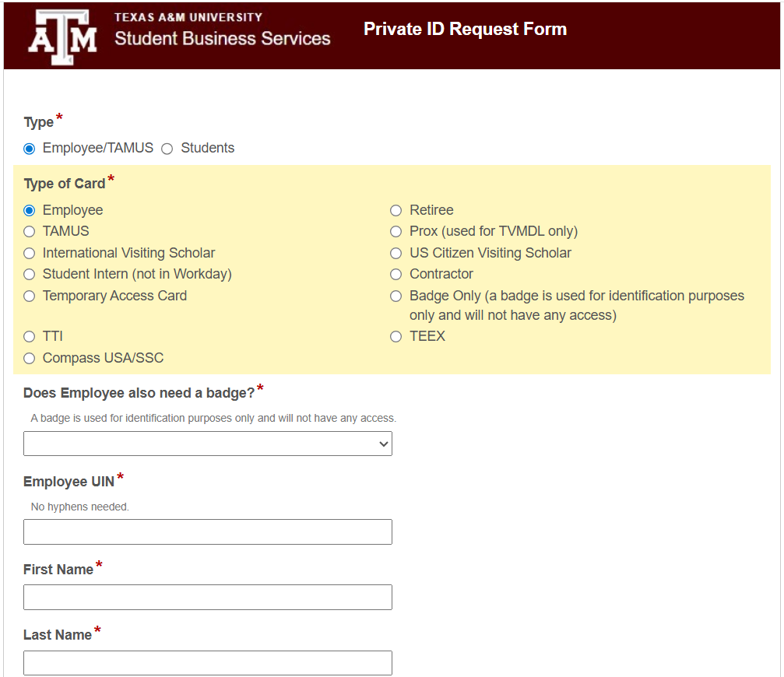This screenshot has height=677, width=784.
Task: Click the Last Name text field
Action: click(208, 662)
